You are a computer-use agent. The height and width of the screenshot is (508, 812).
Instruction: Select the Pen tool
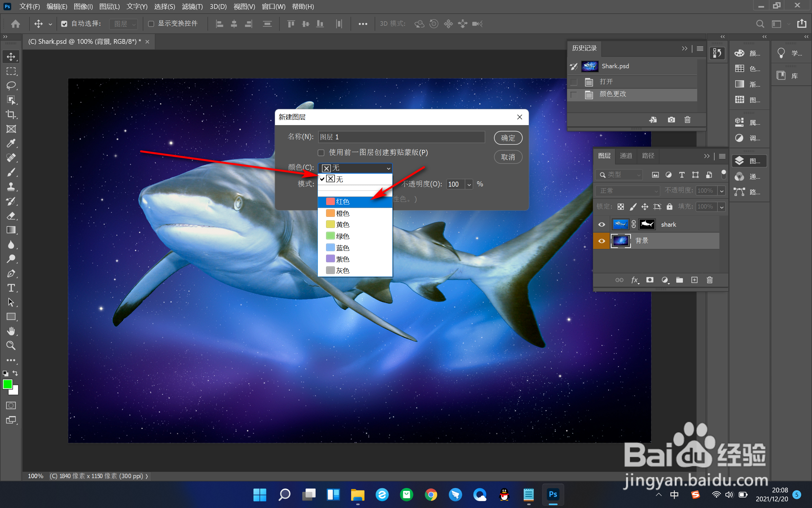pos(11,273)
